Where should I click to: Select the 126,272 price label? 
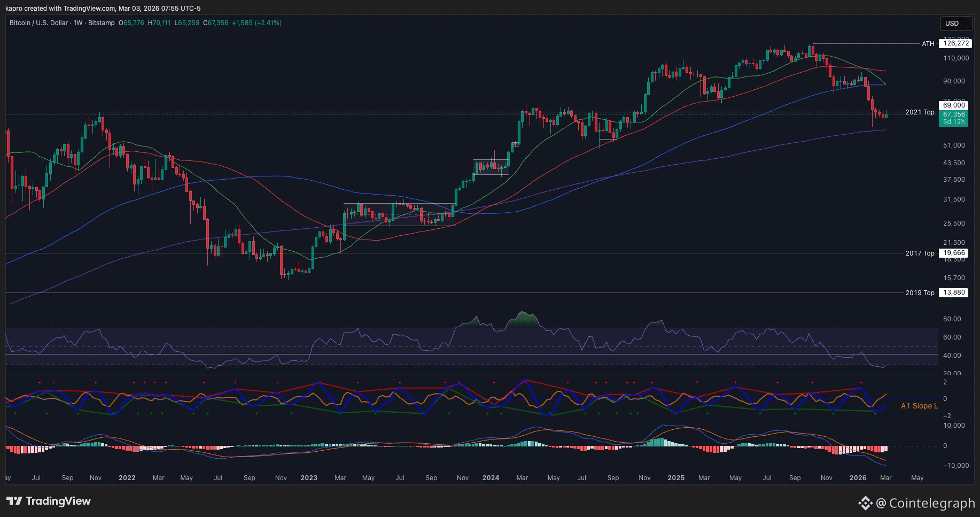click(x=956, y=43)
